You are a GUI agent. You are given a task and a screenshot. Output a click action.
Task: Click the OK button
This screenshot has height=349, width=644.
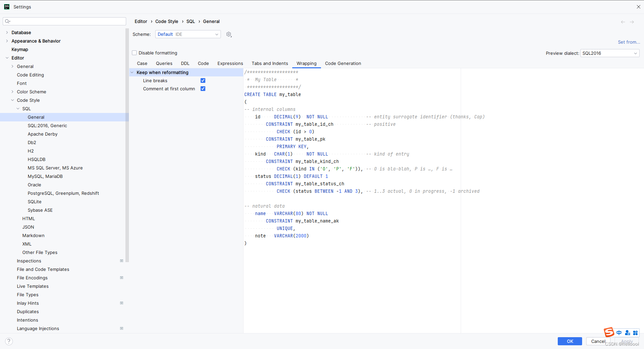pos(570,341)
